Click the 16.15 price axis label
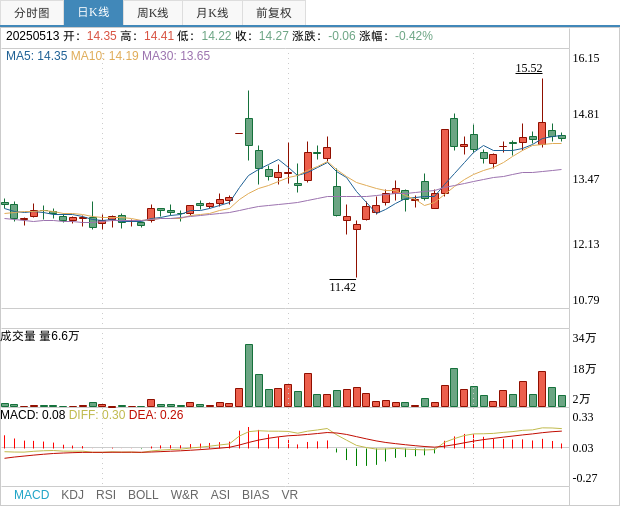Viewport: 620px width, 506px height. [586, 58]
